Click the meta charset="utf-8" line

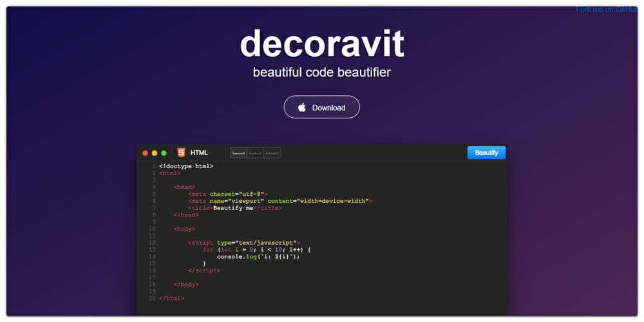tap(228, 194)
